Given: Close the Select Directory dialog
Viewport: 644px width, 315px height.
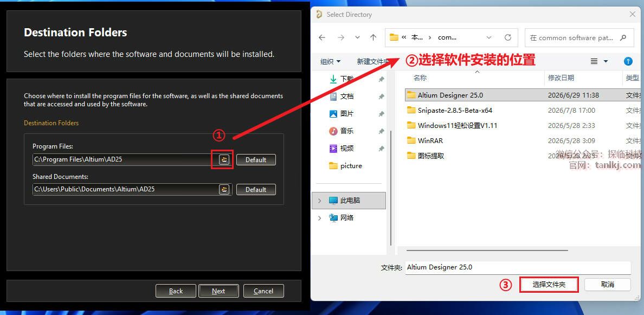Looking at the screenshot, I should coord(633,15).
